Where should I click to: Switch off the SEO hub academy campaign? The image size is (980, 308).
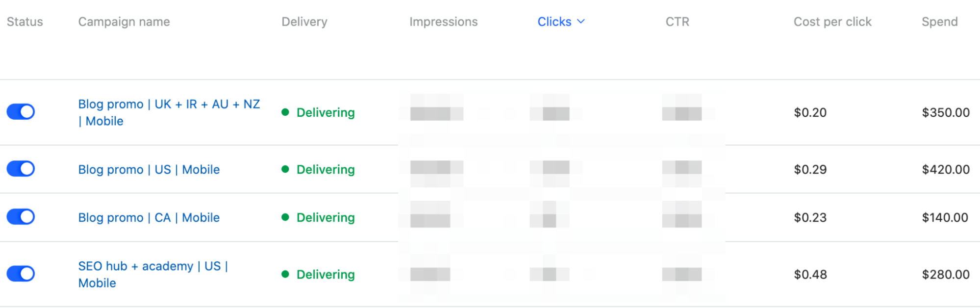pos(20,274)
